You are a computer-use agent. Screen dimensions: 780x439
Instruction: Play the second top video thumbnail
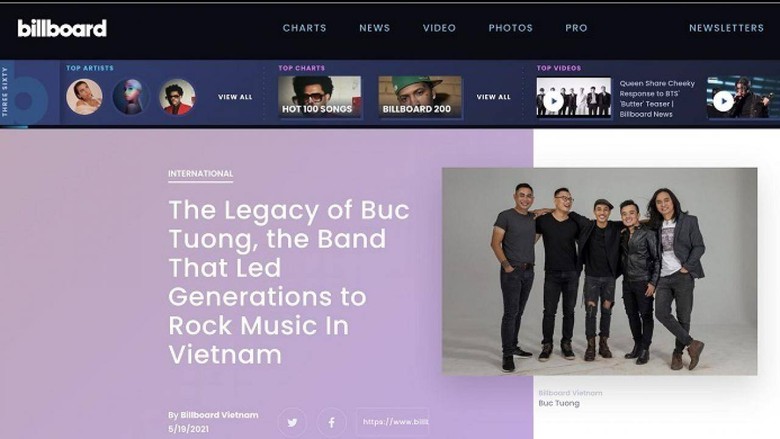(723, 101)
